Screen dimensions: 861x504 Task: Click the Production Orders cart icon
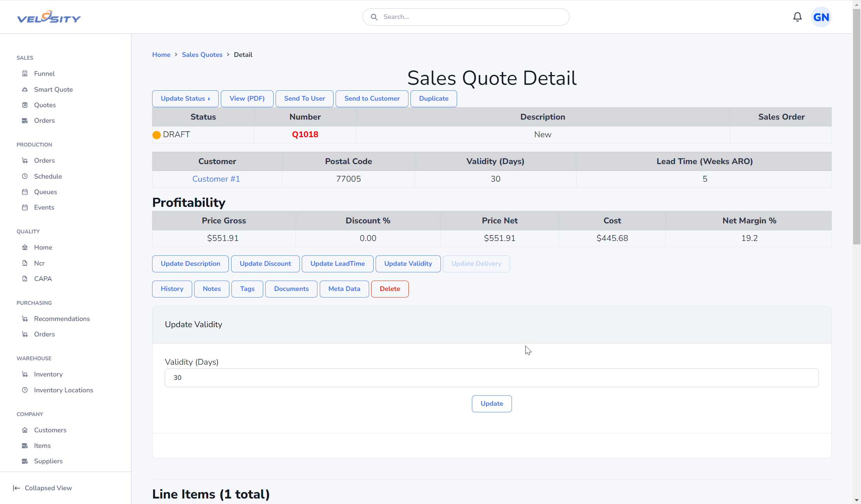(25, 160)
